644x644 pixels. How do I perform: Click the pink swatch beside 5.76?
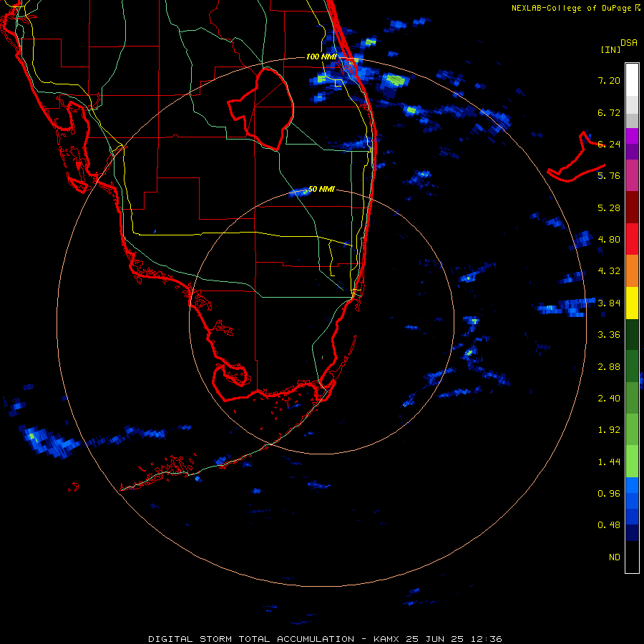632,175
